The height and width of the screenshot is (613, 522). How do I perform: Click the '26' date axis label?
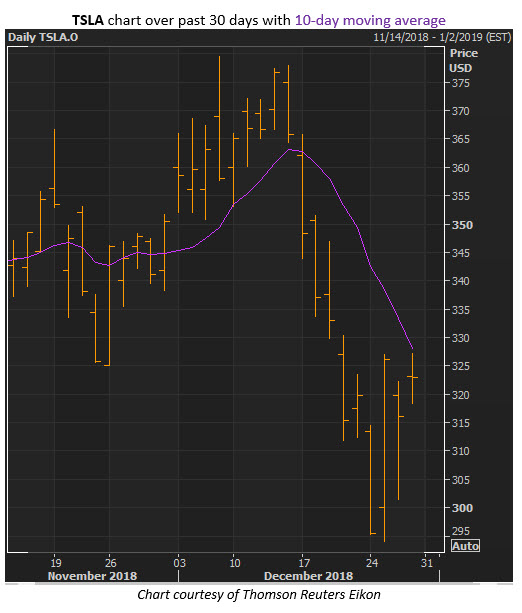pyautogui.click(x=111, y=563)
